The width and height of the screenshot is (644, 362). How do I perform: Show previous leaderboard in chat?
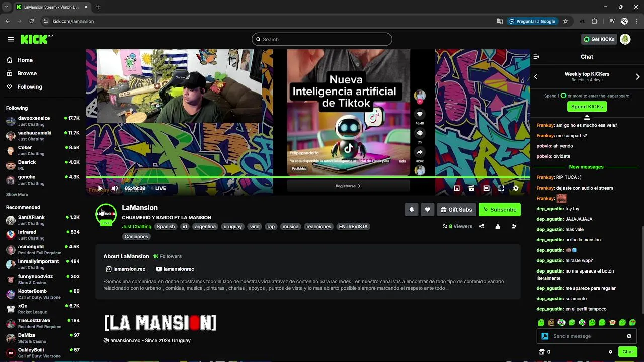pos(536,77)
